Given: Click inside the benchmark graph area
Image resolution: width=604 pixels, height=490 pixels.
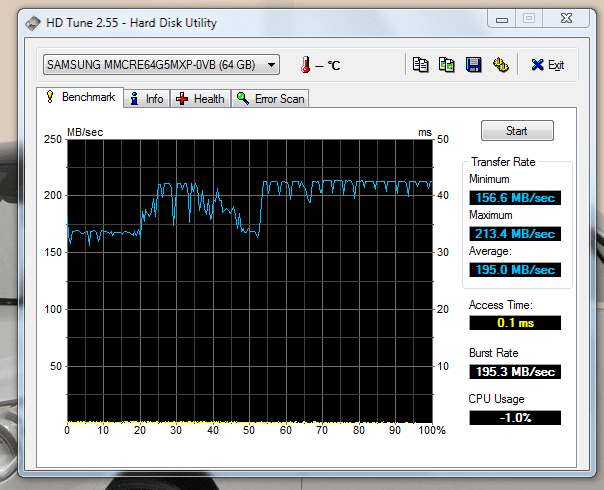Looking at the screenshot, I should pos(250,281).
